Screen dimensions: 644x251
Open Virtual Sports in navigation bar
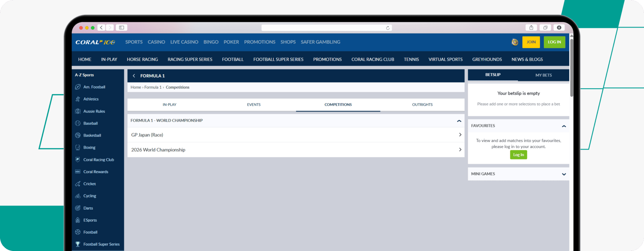coord(445,59)
